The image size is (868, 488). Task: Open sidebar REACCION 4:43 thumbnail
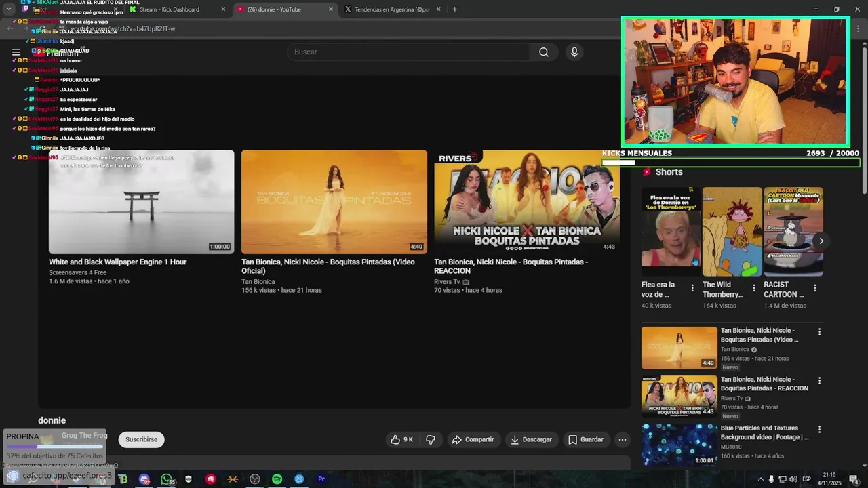(x=679, y=396)
